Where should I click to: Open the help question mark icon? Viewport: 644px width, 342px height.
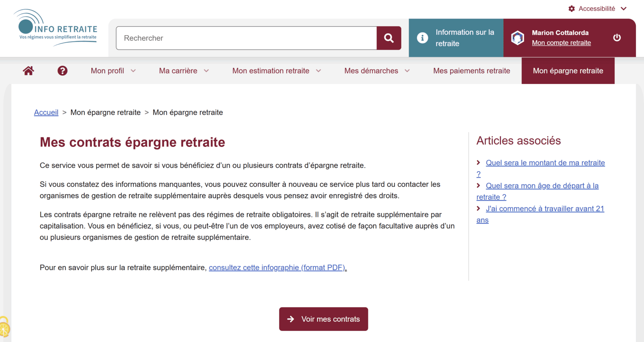62,71
